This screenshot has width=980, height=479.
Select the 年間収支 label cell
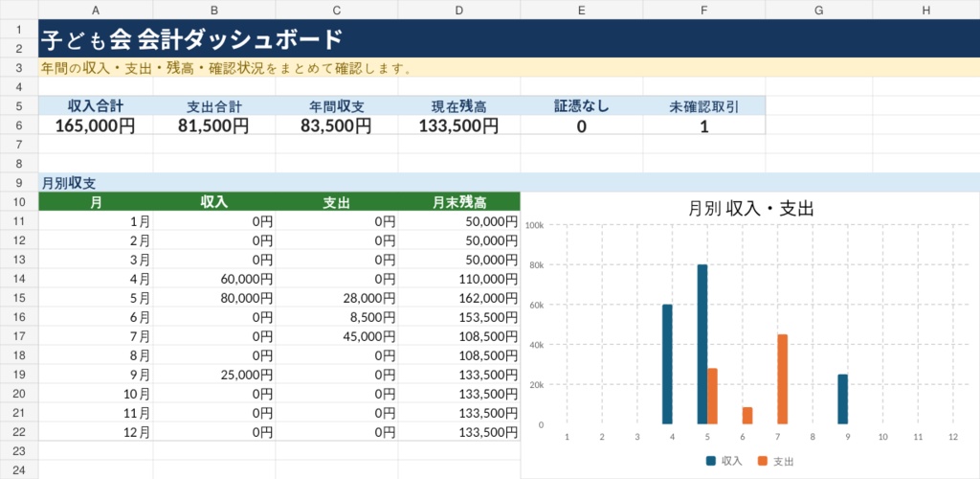pos(337,106)
